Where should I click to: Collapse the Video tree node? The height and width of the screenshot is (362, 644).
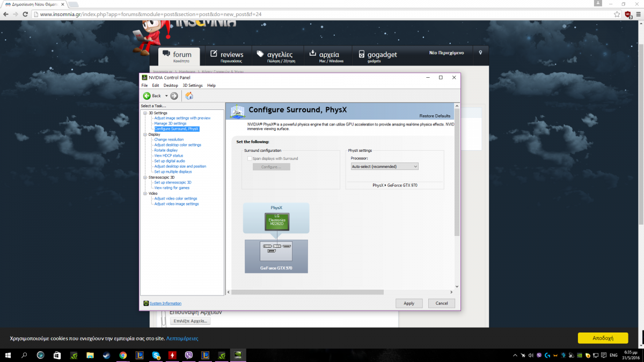coord(145,194)
